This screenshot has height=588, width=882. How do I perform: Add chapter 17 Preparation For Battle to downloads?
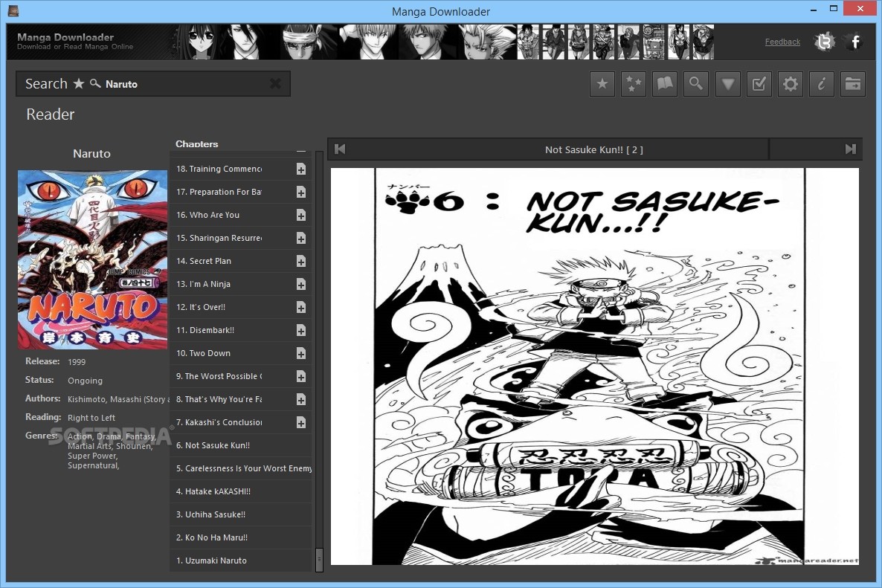301,193
